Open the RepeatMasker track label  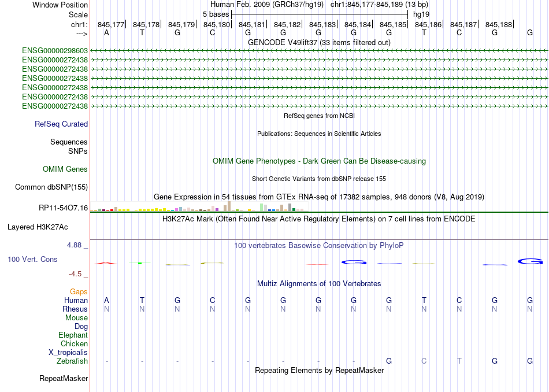click(x=64, y=378)
